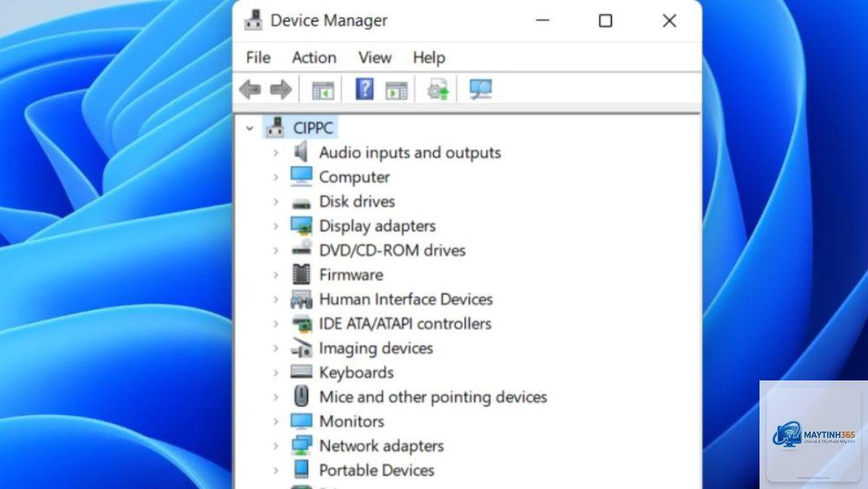Click the CIPPC computer node icon
Screen dimensions: 868x489
(x=275, y=128)
